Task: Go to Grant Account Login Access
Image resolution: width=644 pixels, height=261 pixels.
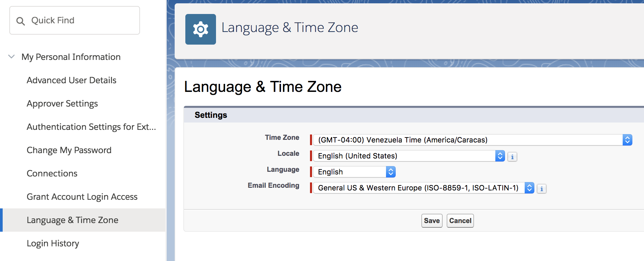Action: (82, 196)
